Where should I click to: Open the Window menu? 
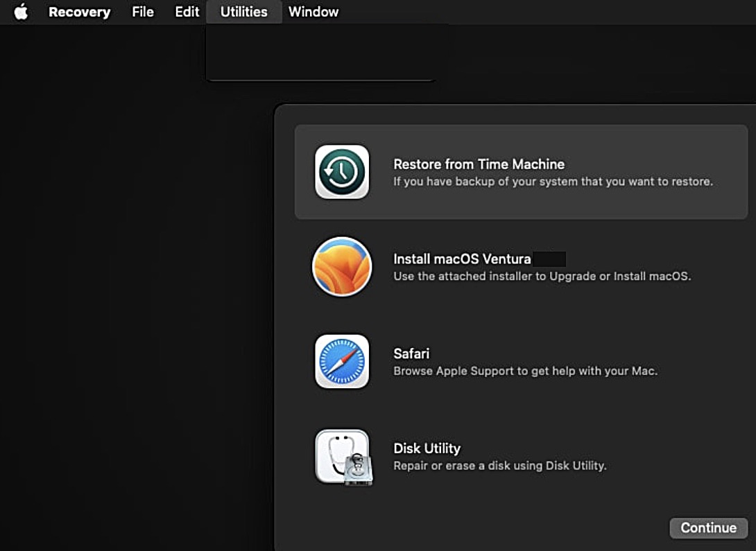pyautogui.click(x=313, y=12)
